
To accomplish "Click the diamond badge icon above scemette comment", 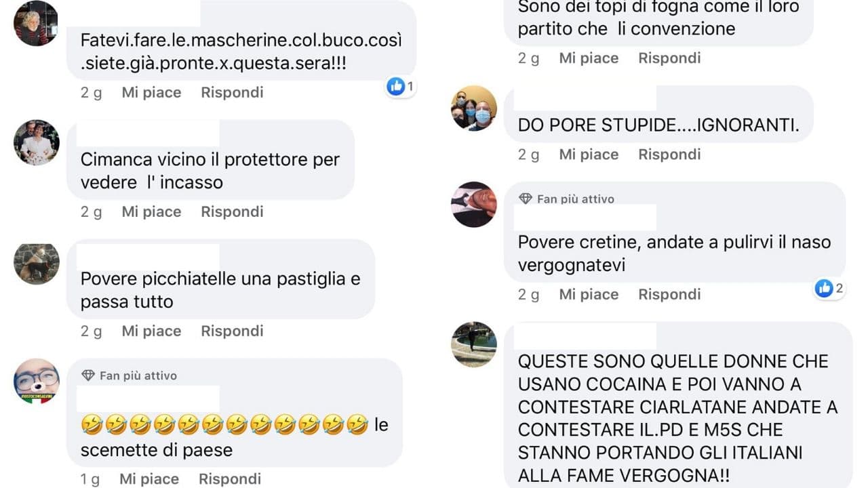I will tap(88, 375).
